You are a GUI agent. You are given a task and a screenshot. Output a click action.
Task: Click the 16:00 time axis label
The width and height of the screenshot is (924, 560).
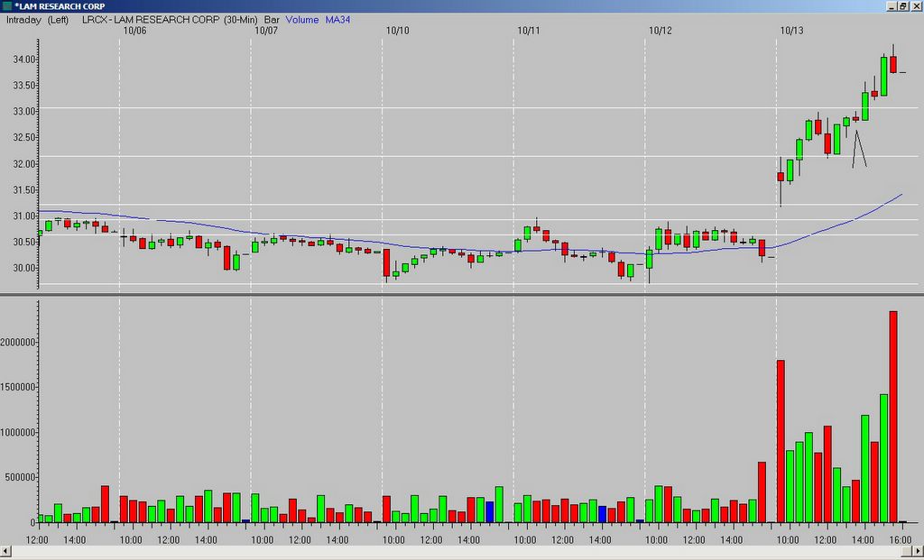pyautogui.click(x=900, y=540)
